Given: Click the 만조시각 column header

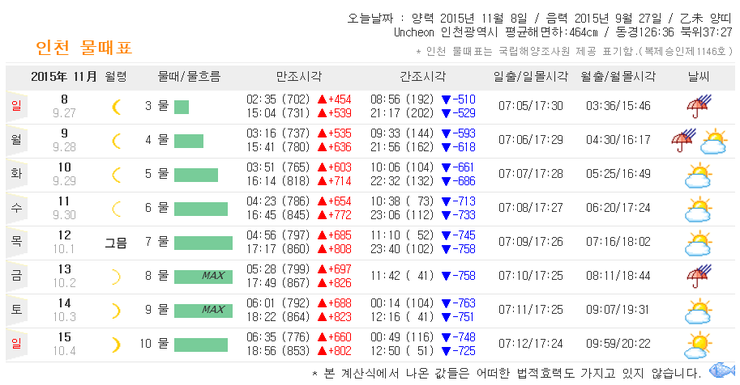Looking at the screenshot, I should [x=299, y=76].
